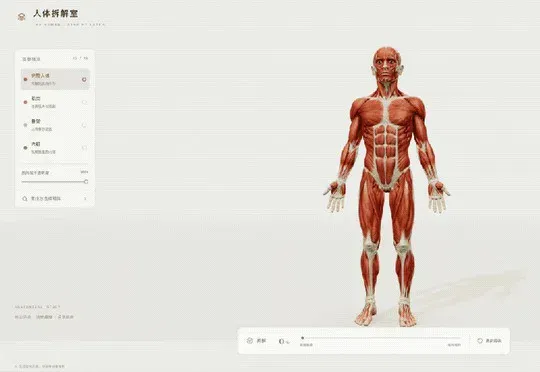The width and height of the screenshot is (540, 372).
Task: Click the 拆解 button label
Action: (x=261, y=341)
